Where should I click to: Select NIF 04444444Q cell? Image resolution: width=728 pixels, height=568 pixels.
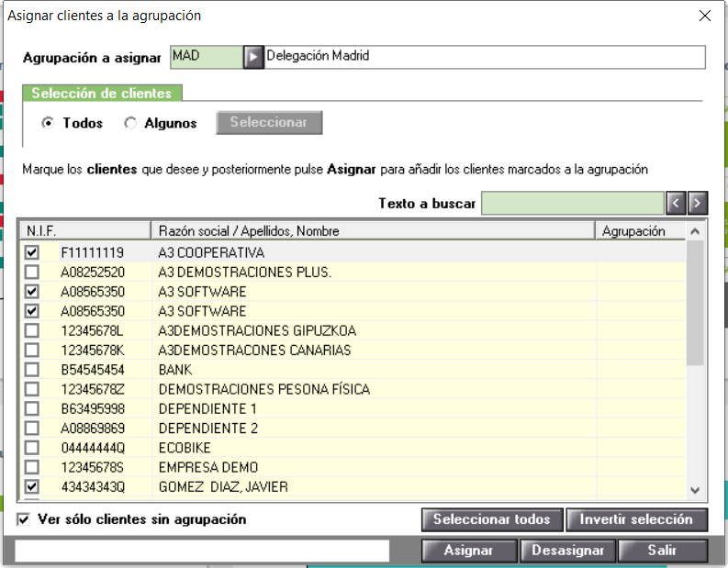(x=93, y=448)
